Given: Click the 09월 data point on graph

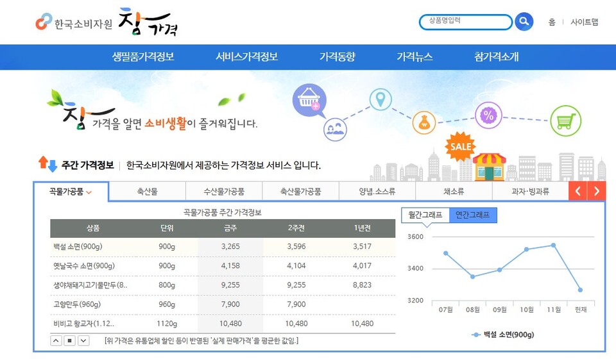Looking at the screenshot, I should (x=499, y=270).
